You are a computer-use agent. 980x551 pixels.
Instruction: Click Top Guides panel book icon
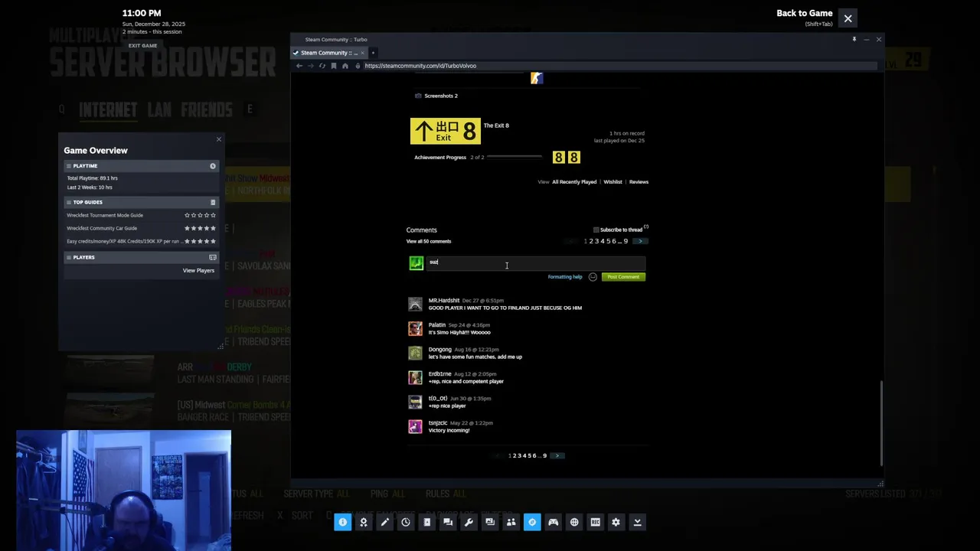point(213,203)
